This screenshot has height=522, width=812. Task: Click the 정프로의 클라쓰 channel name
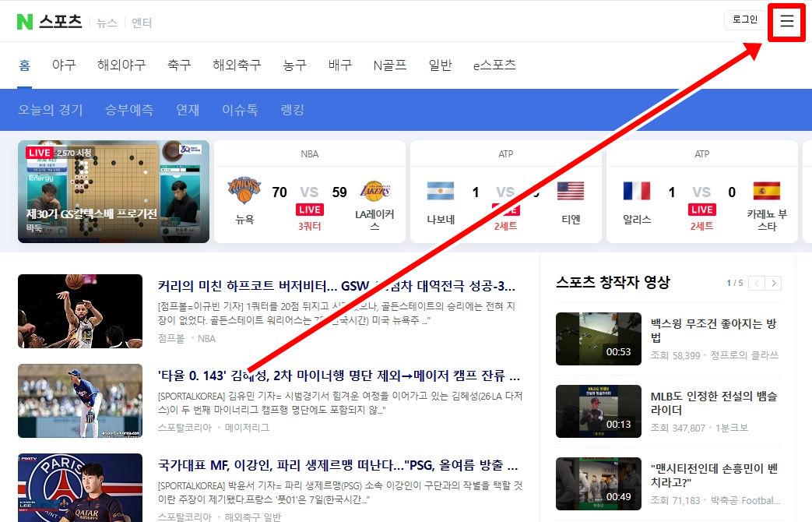pyautogui.click(x=744, y=355)
